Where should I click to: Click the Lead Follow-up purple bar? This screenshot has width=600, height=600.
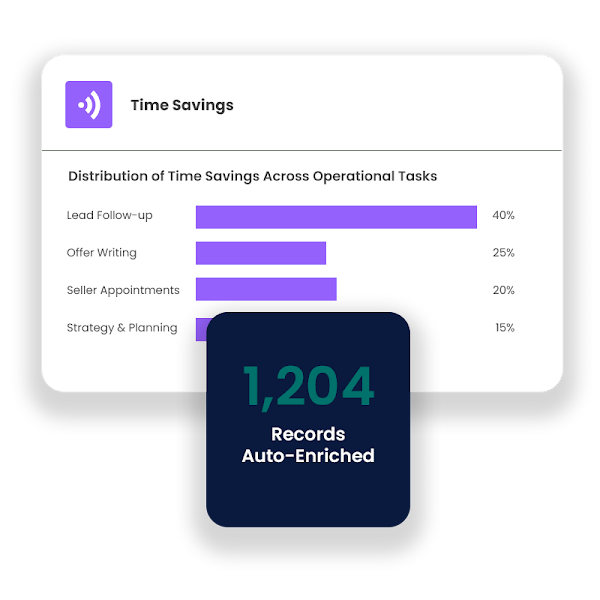tap(336, 216)
